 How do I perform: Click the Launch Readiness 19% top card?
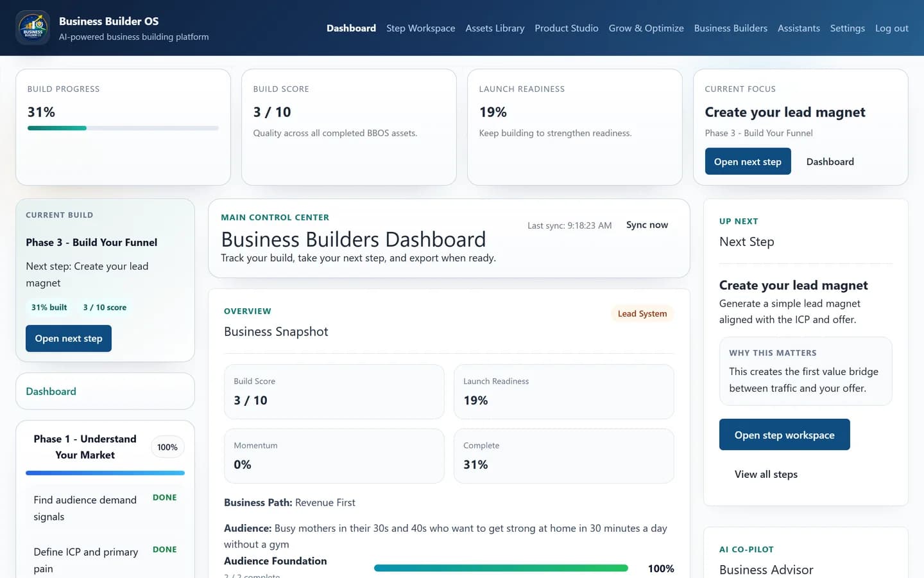(574, 127)
